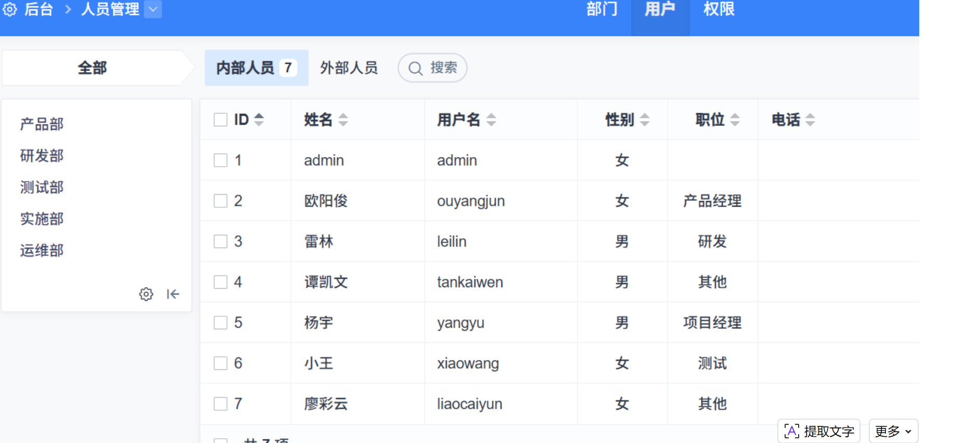980x443 pixels.
Task: Sort by 姓名 column arrows
Action: (343, 120)
